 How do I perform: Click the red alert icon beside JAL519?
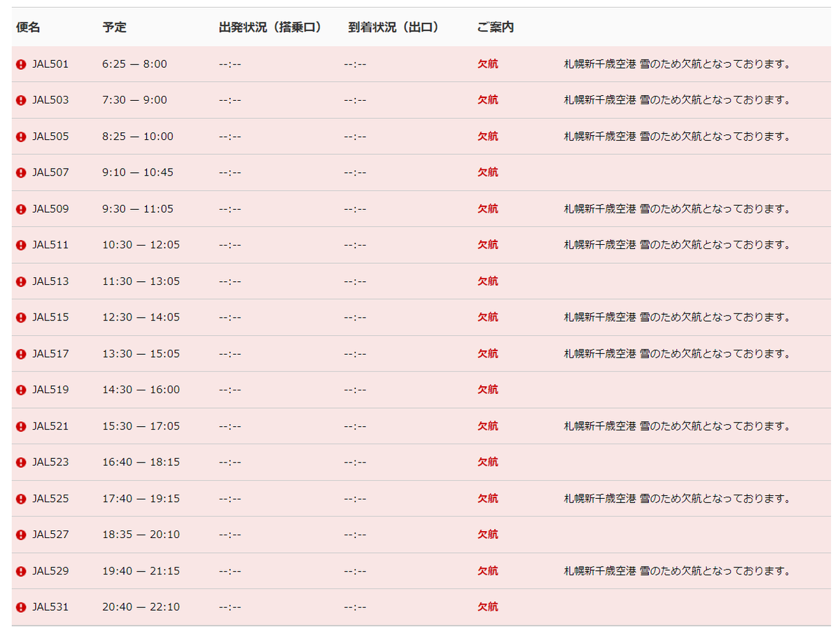(21, 390)
